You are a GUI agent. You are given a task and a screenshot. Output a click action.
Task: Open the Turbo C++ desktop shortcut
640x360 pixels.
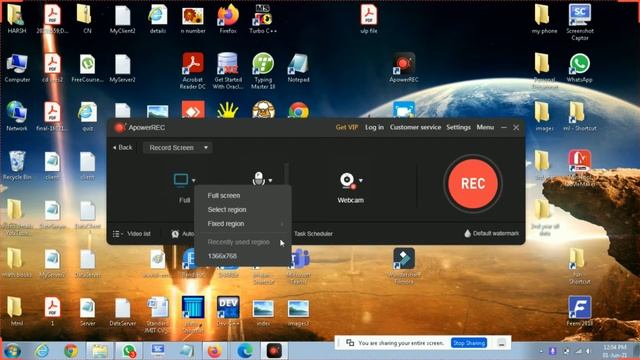point(263,19)
